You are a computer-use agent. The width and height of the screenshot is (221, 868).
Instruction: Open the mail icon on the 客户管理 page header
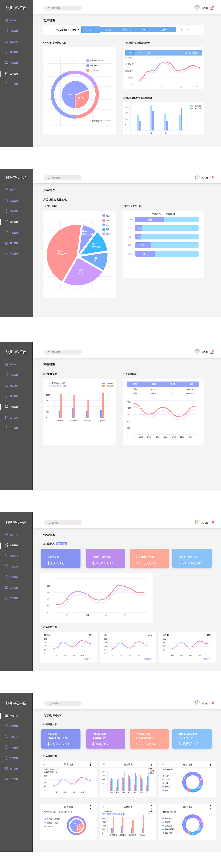212,8
